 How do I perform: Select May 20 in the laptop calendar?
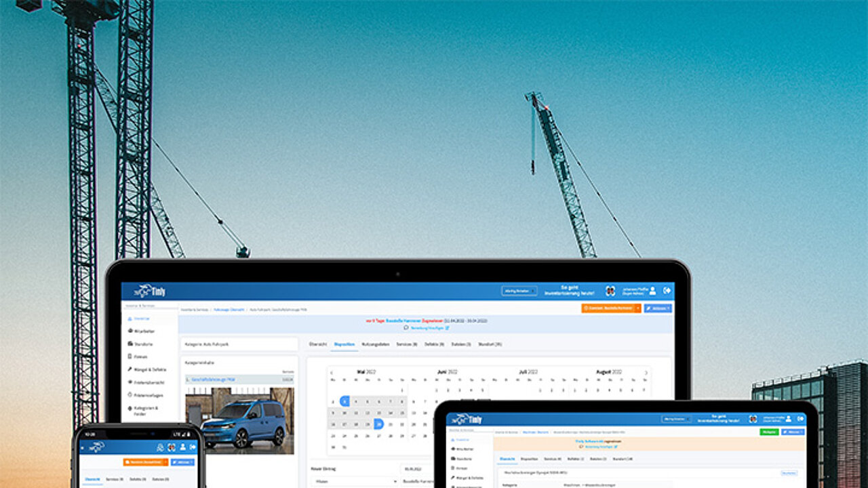pos(378,424)
